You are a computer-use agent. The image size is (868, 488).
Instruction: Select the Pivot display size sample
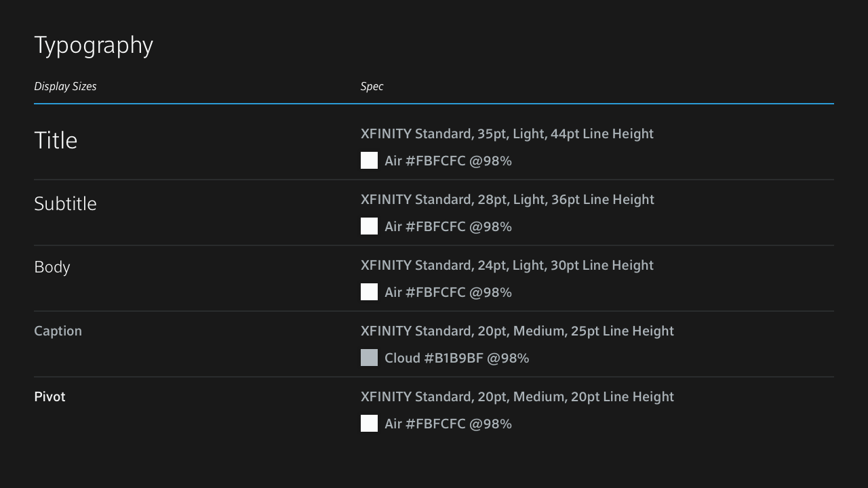[x=50, y=396]
